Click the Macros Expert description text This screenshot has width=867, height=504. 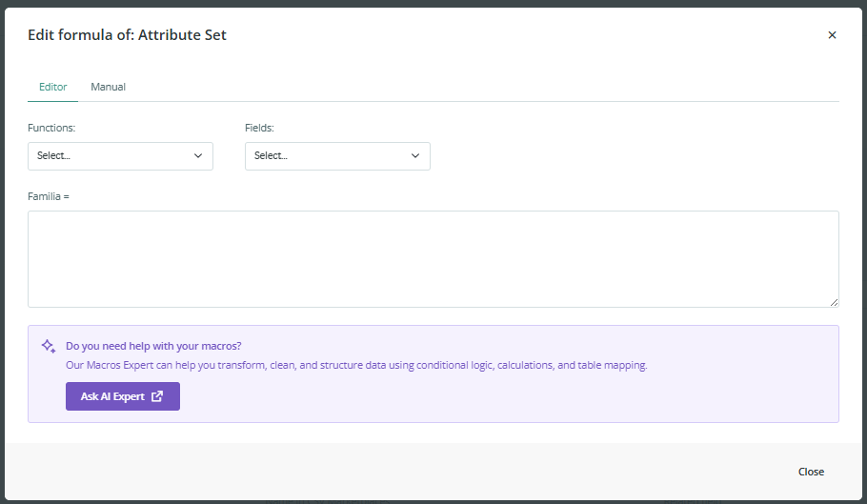tap(355, 365)
